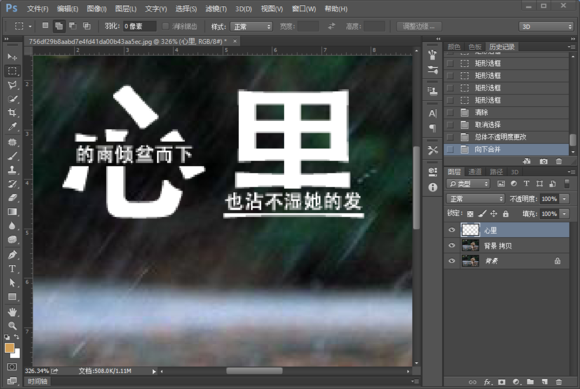Click the swap width and height button
Screen dimensions: 580x389
[x=331, y=26]
